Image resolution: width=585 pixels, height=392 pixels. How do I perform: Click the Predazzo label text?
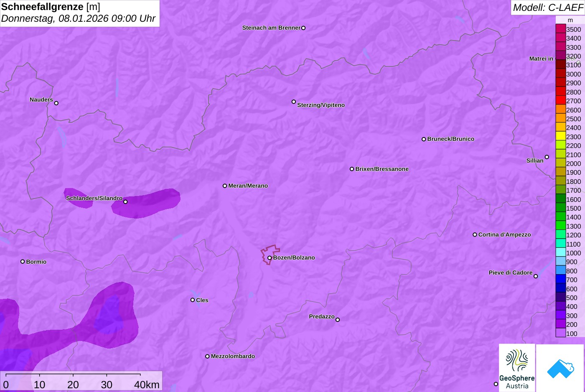(322, 316)
